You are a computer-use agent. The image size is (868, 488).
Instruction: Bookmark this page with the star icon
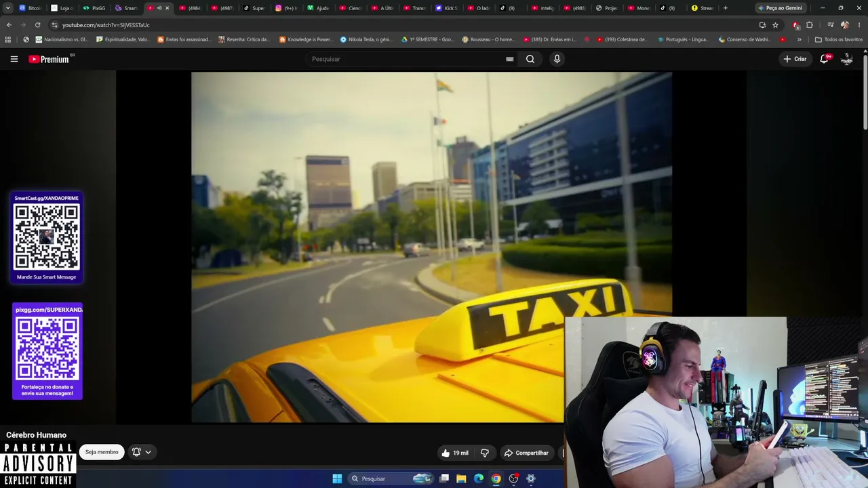(x=775, y=25)
